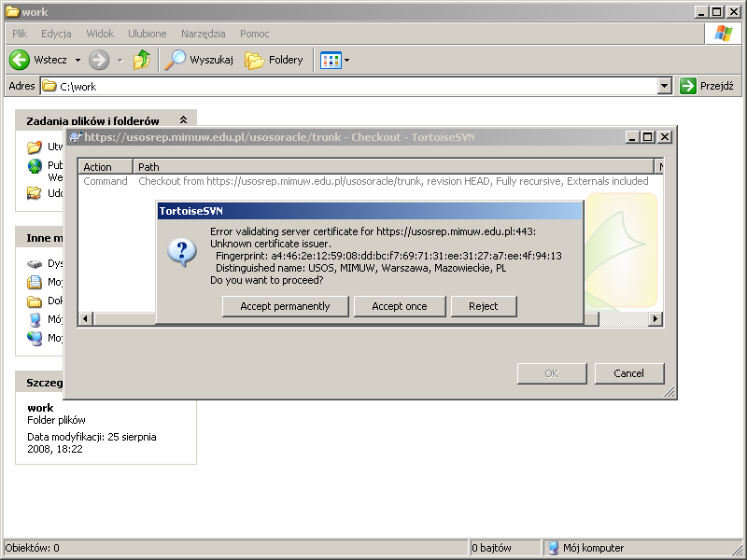Open Wyszukaj search with magnifier icon
The height and width of the screenshot is (560, 747).
click(199, 60)
